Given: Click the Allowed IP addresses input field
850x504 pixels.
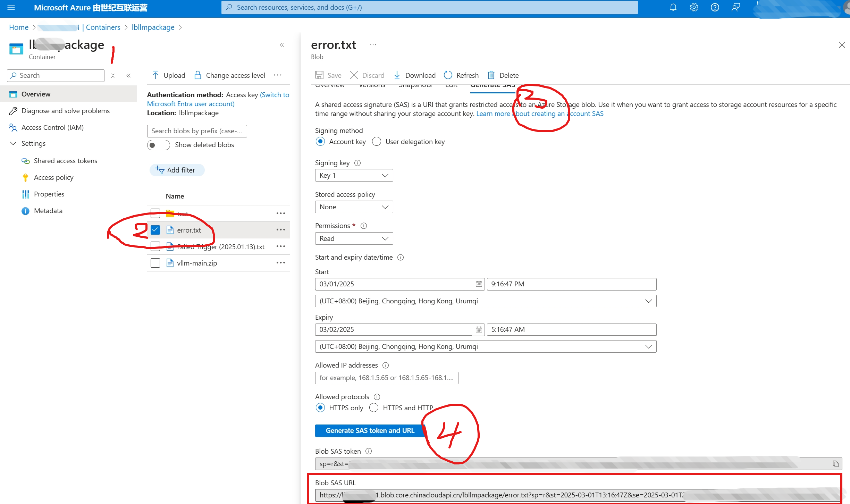Looking at the screenshot, I should tap(386, 378).
